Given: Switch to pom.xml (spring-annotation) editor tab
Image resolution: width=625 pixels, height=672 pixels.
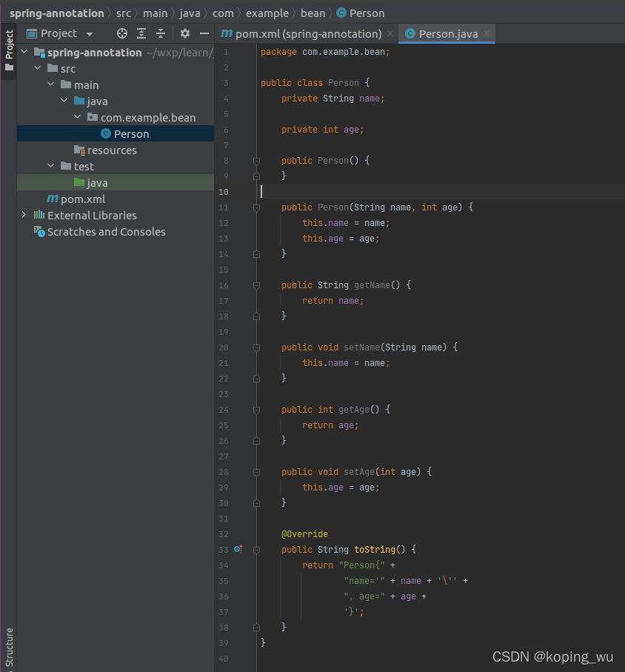Looking at the screenshot, I should 308,34.
